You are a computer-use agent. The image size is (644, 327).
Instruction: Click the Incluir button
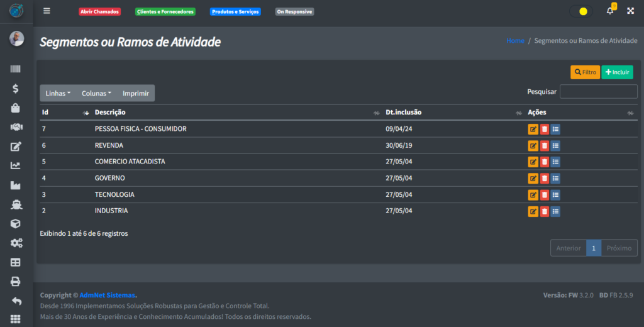pyautogui.click(x=617, y=72)
